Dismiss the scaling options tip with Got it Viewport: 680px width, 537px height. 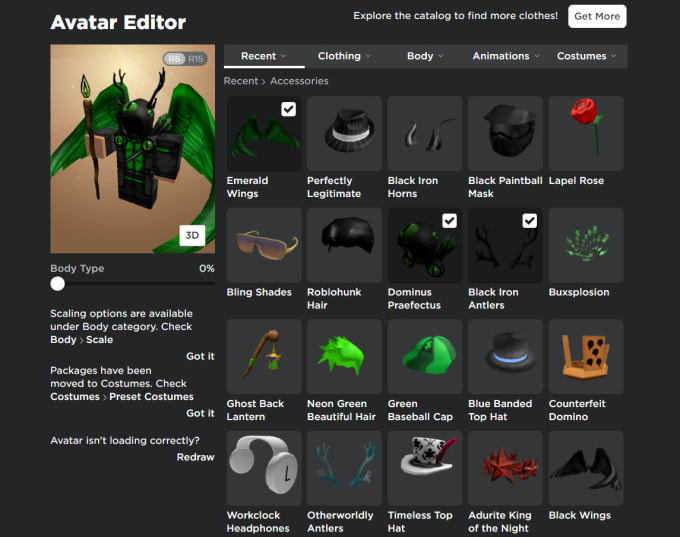click(200, 356)
